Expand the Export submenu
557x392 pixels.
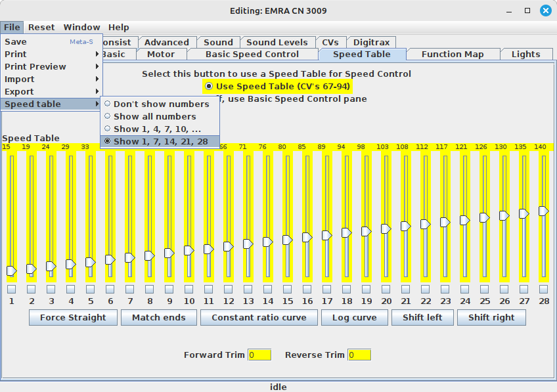[x=51, y=91]
